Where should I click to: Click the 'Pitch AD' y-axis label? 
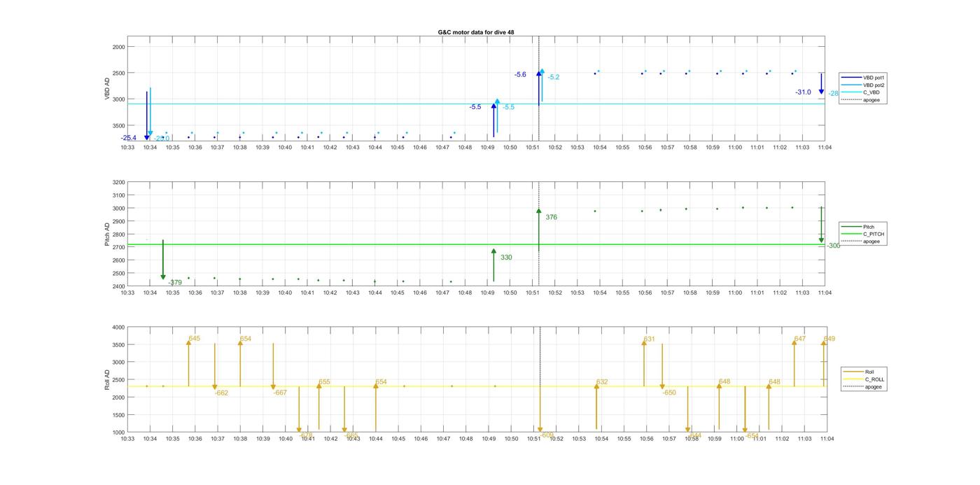107,234
